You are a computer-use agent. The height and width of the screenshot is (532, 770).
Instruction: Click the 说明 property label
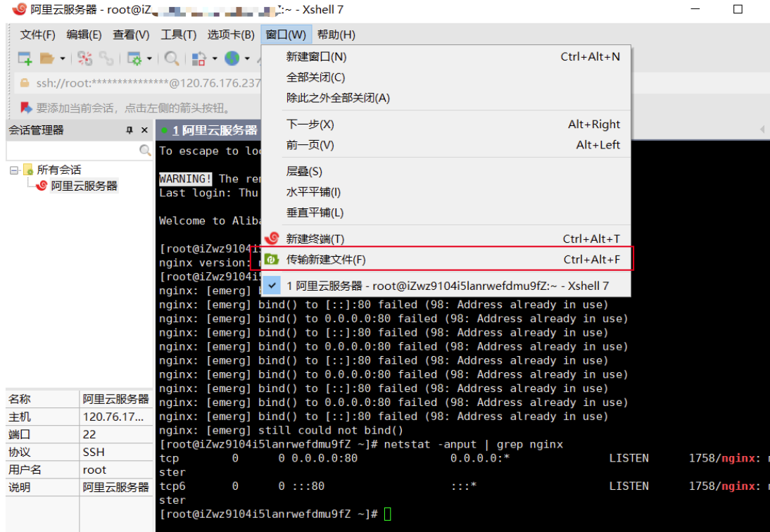tap(20, 488)
